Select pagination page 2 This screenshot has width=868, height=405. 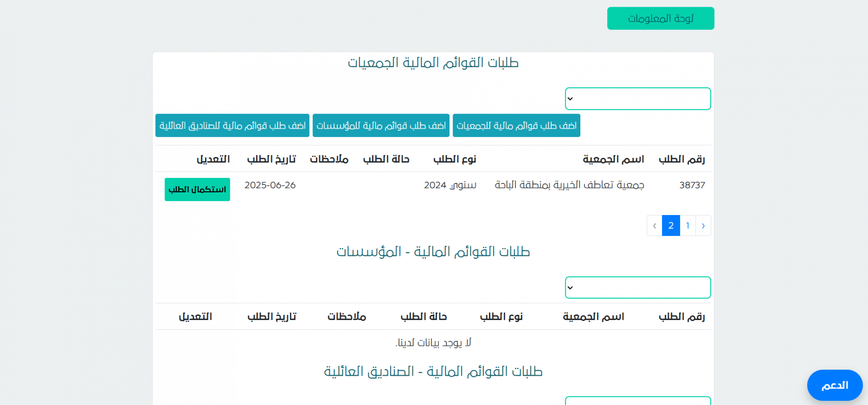pos(670,225)
